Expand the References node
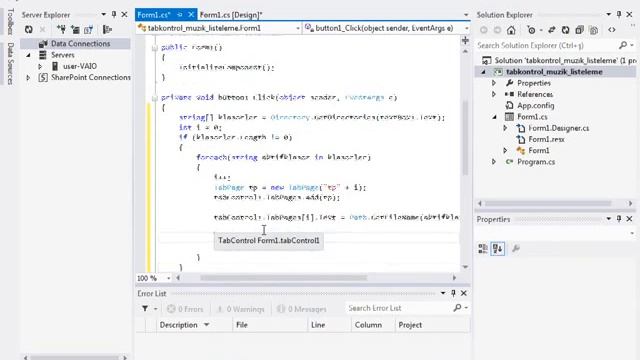This screenshot has width=640, height=360. tap(494, 94)
